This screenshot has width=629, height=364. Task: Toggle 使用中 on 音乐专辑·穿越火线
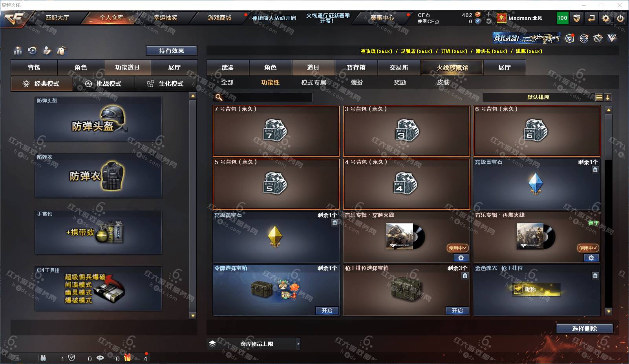pyautogui.click(x=458, y=248)
